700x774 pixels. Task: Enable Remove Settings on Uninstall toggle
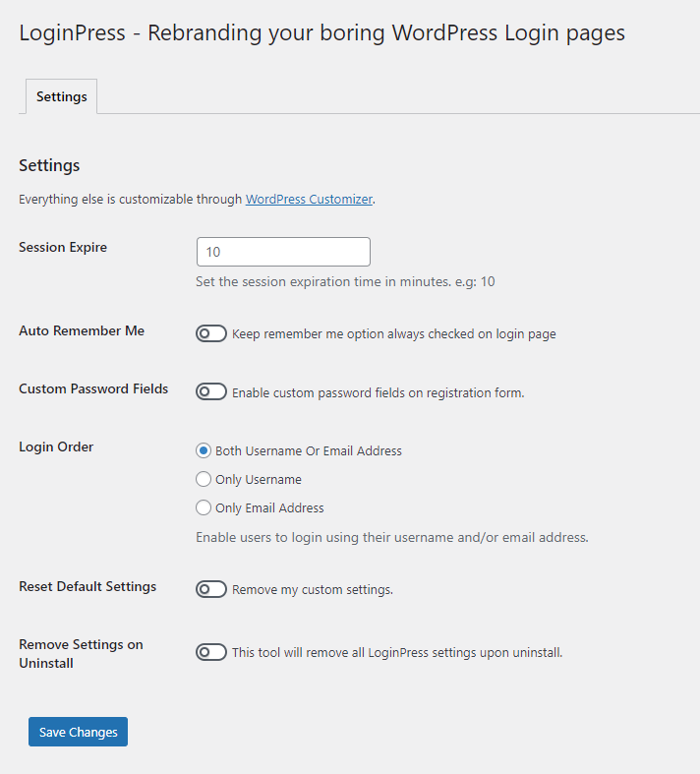click(211, 652)
